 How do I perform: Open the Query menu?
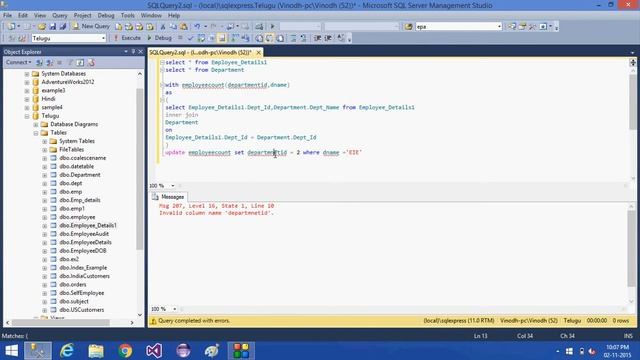pyautogui.click(x=60, y=15)
